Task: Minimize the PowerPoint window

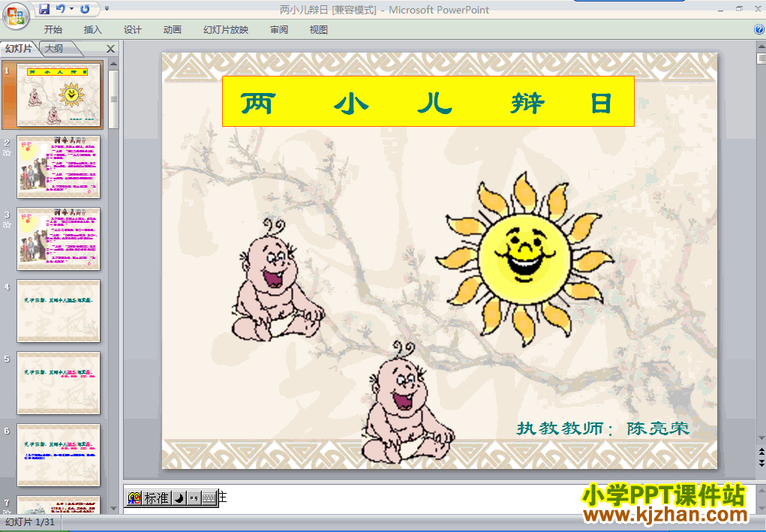Action: click(720, 9)
